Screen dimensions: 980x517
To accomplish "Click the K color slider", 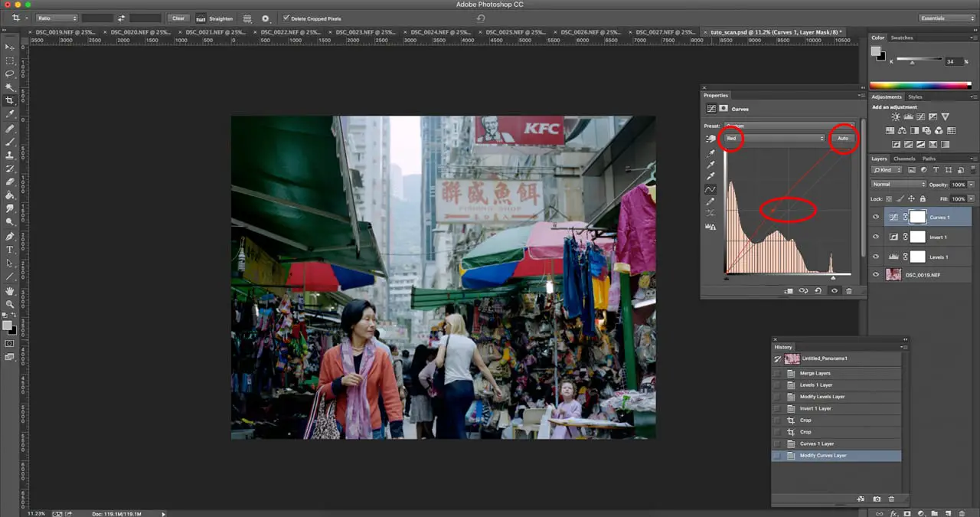I will click(919, 61).
